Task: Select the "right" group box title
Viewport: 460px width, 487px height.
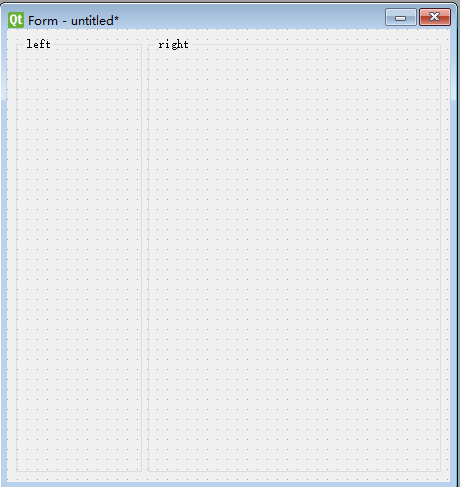Action: pyautogui.click(x=173, y=44)
